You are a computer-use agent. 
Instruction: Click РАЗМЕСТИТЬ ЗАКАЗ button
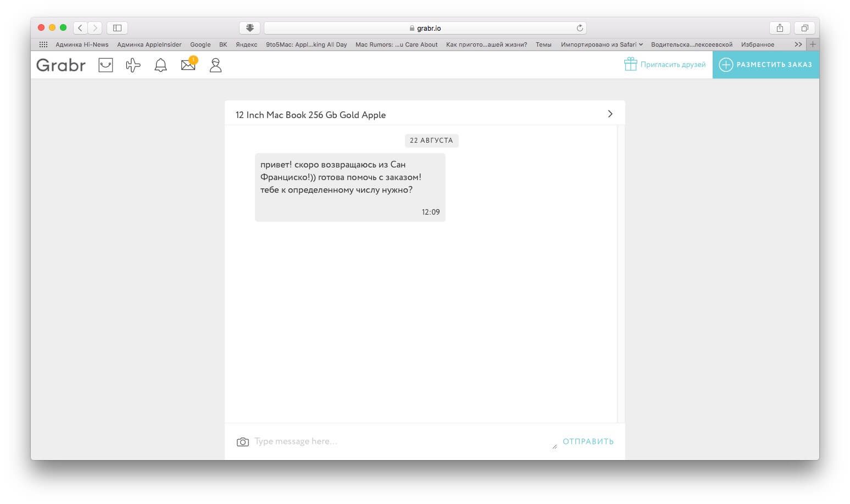click(x=765, y=65)
